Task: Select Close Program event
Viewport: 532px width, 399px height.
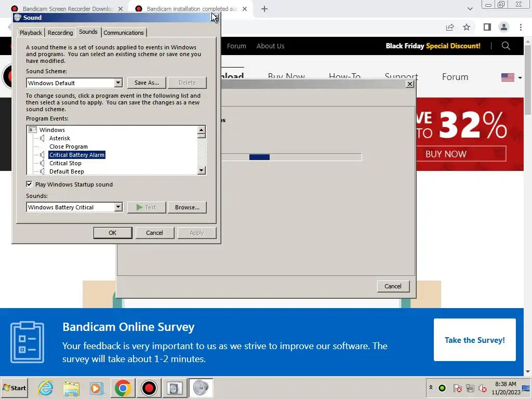Action: (x=69, y=147)
